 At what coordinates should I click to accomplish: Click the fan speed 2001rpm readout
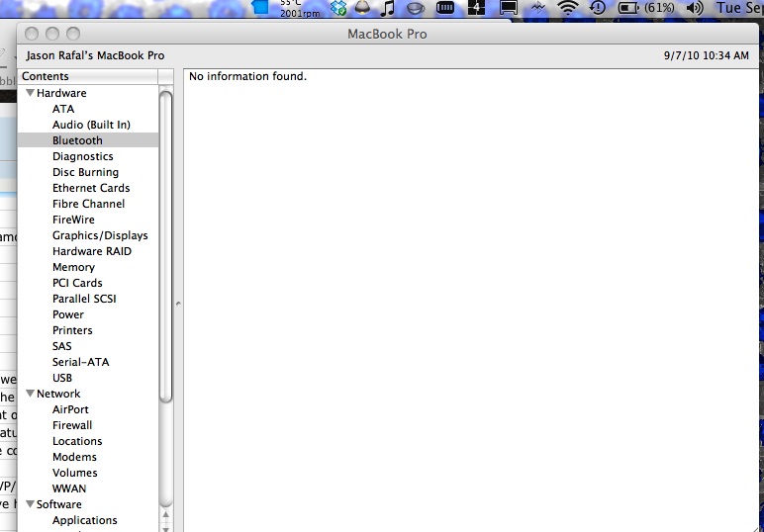coord(300,13)
